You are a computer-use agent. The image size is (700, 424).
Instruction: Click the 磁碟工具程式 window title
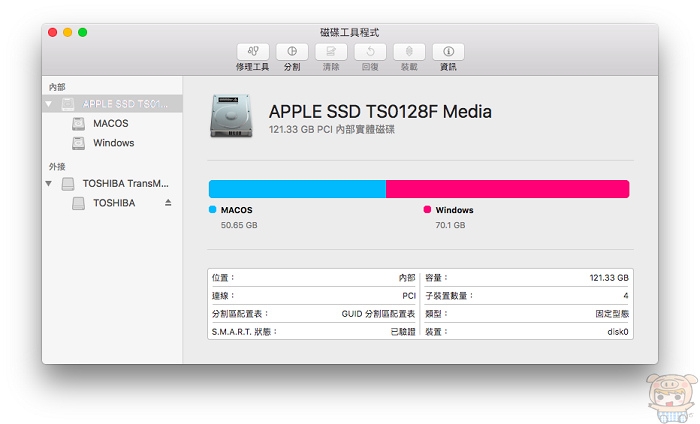pyautogui.click(x=350, y=32)
